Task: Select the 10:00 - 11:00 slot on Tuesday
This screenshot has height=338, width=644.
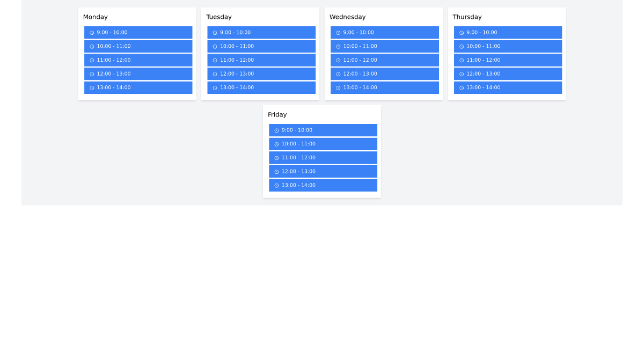Action: pyautogui.click(x=261, y=46)
